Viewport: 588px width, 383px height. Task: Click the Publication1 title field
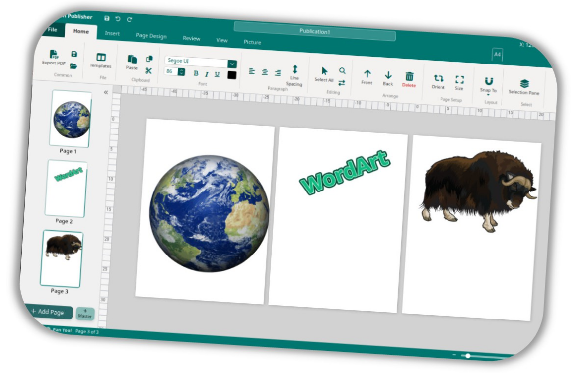(x=315, y=31)
